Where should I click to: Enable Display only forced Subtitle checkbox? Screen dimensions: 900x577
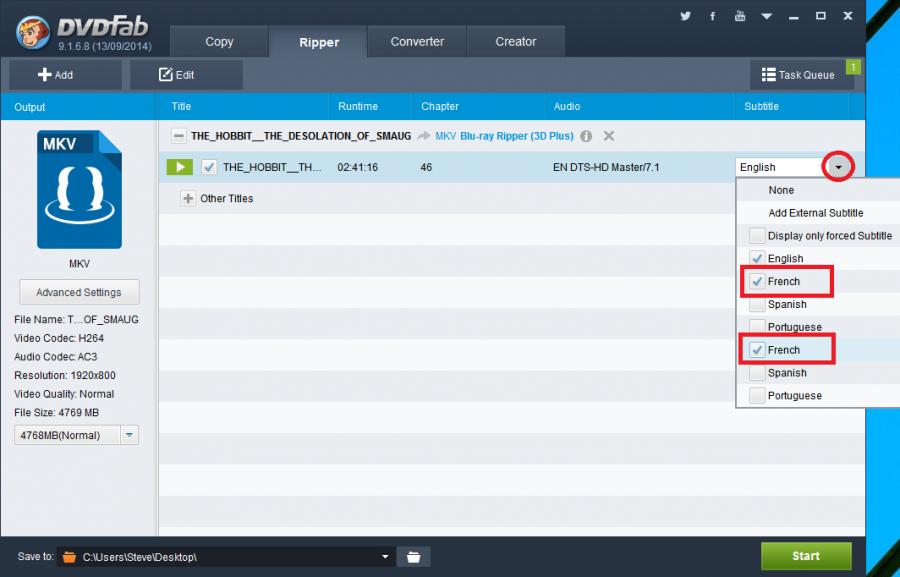click(x=757, y=236)
